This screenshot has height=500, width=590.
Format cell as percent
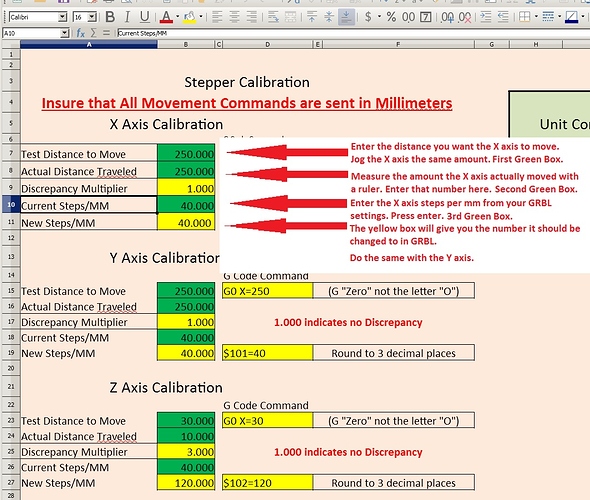(x=391, y=17)
